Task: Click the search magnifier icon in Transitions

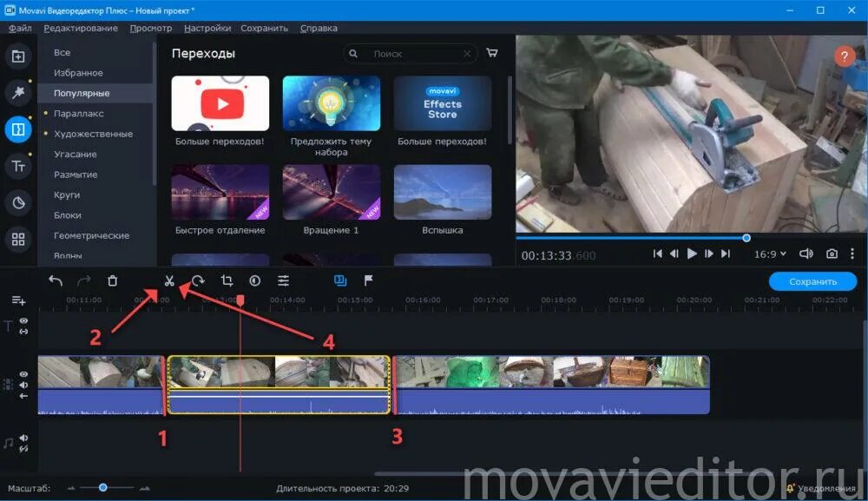Action: [353, 54]
